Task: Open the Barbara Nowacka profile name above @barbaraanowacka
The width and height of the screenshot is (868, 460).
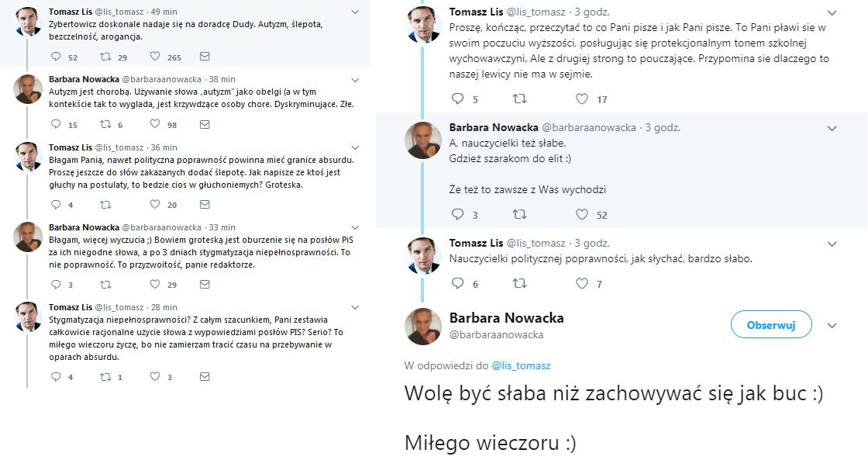Action: 506,318
